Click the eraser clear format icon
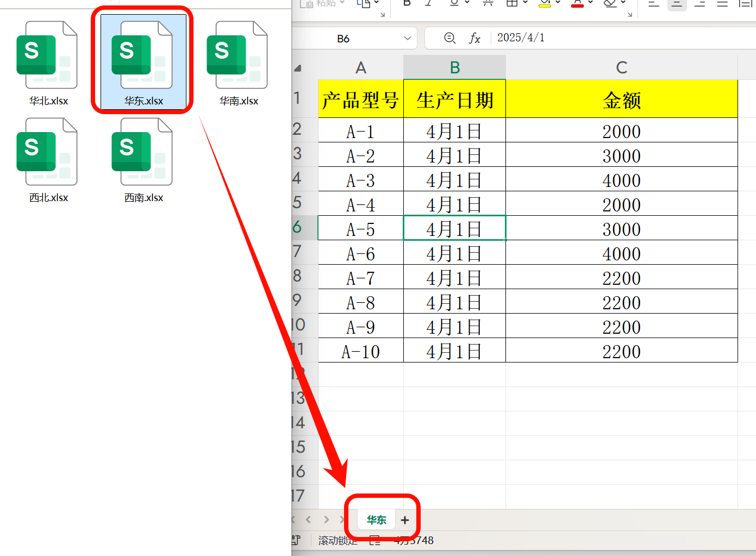Viewport: 756px width, 556px height. click(610, 3)
